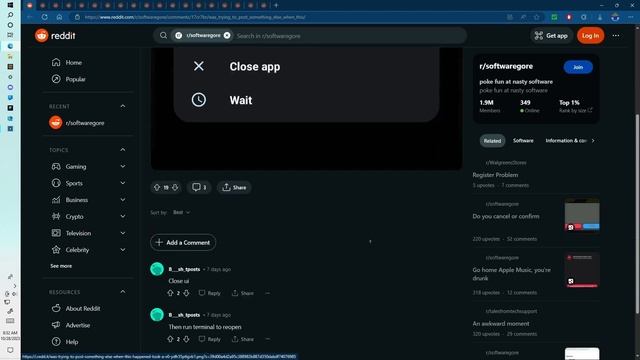The image size is (640, 360).
Task: Collapse the Resources section
Action: point(123,292)
